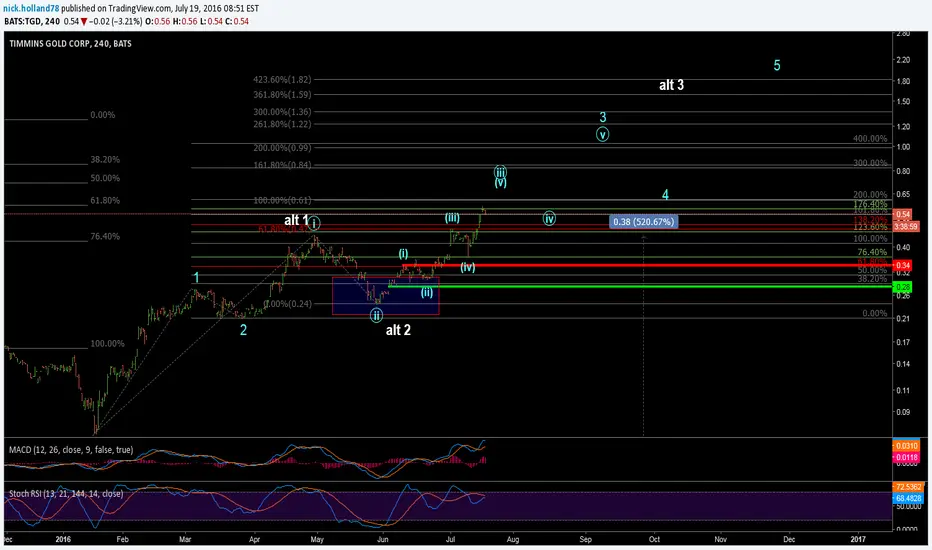Image resolution: width=932 pixels, height=550 pixels.
Task: Click the 261.80%(1.22) Fibonacci level label
Action: pyautogui.click(x=282, y=124)
